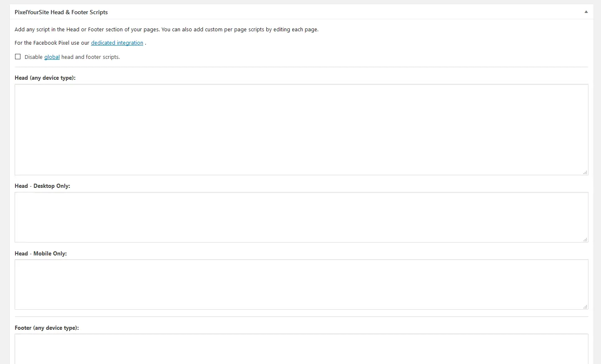Viewport: 601px width, 364px height.
Task: Click the resize grip of Desktop Only textarea
Action: 585,239
